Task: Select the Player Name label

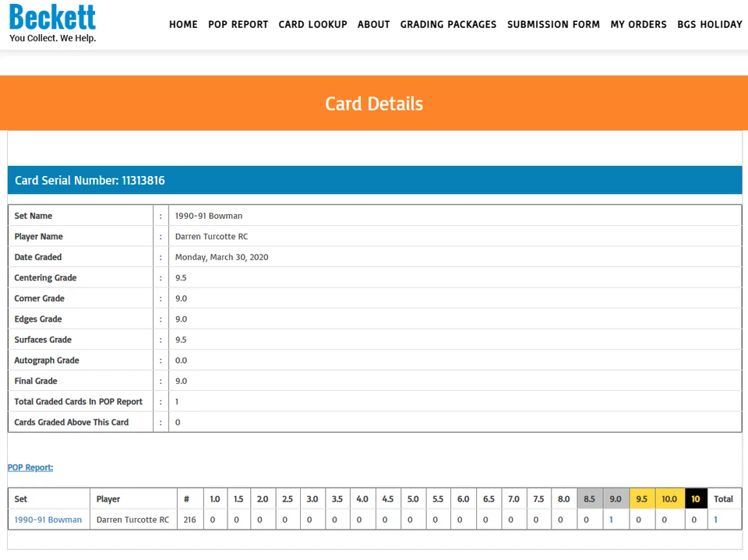Action: [38, 237]
